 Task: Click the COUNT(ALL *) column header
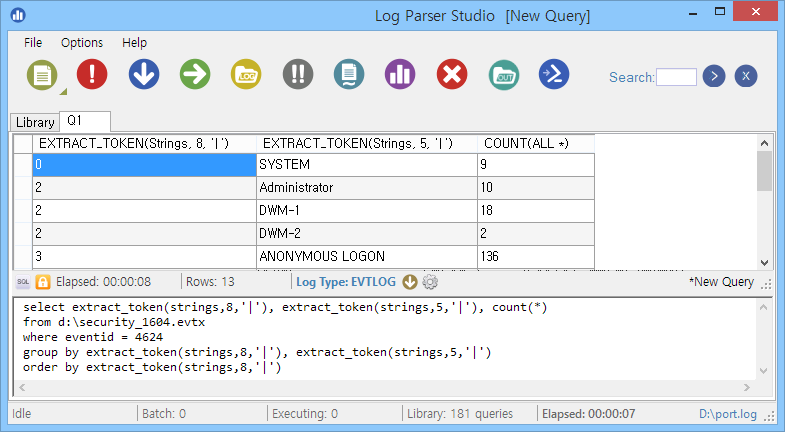[x=536, y=144]
